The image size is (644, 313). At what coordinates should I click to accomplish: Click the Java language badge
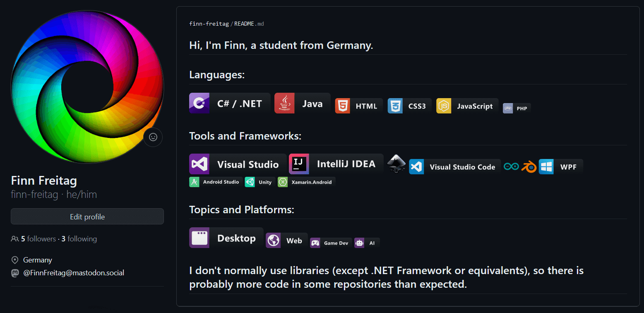coord(303,103)
